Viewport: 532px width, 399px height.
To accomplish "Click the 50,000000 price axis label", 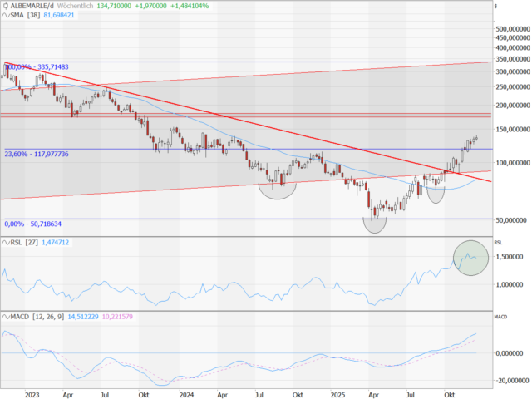I will pyautogui.click(x=513, y=220).
